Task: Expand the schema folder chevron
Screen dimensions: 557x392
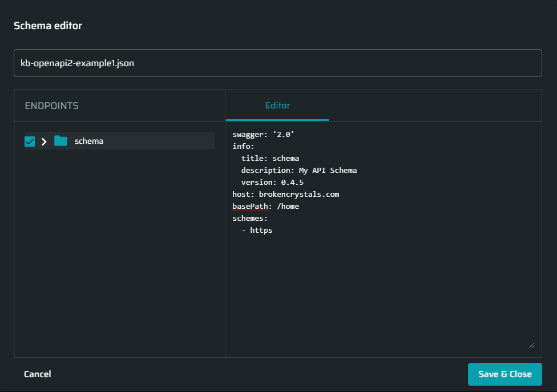Action: click(44, 142)
